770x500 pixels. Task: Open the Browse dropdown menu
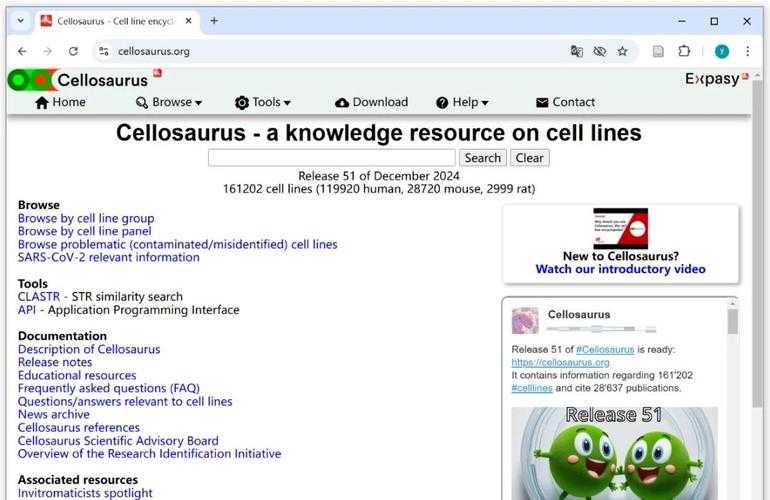coord(169,102)
